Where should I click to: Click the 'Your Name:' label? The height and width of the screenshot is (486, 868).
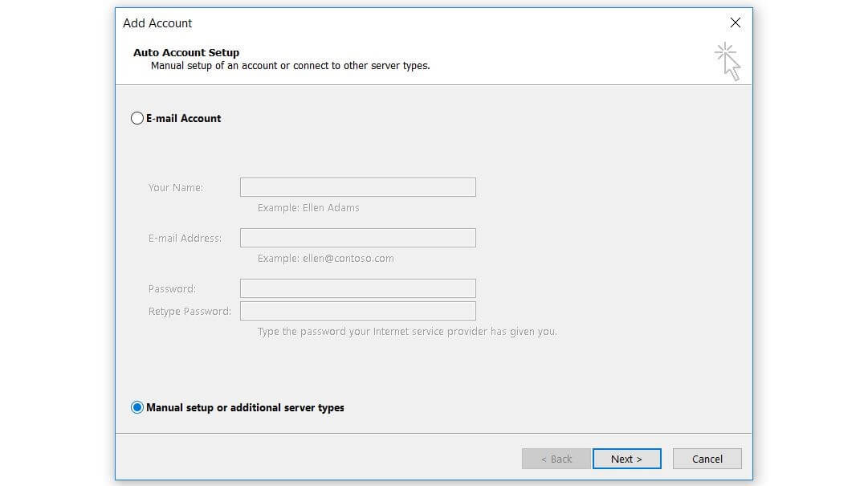(176, 188)
